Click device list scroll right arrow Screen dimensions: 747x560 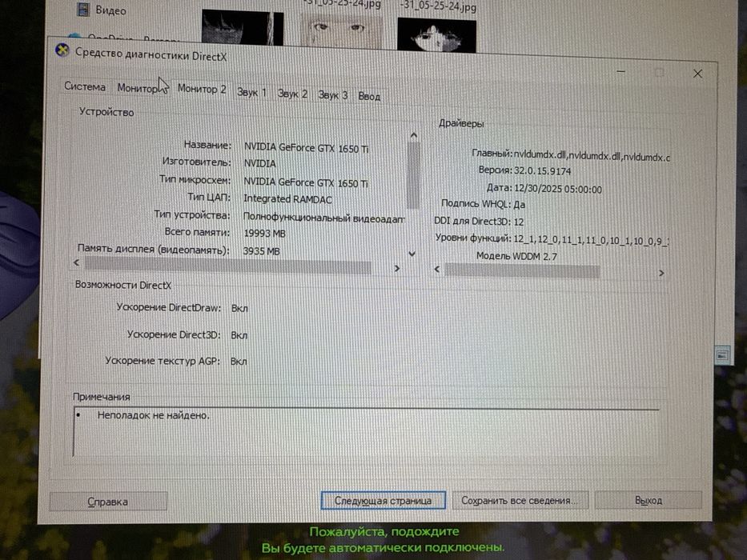[397, 269]
